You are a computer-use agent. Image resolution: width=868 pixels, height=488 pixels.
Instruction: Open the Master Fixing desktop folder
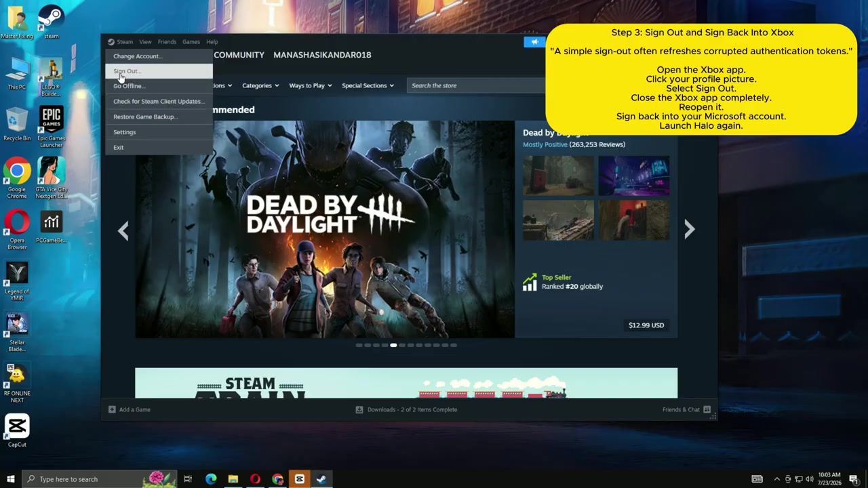click(x=17, y=23)
